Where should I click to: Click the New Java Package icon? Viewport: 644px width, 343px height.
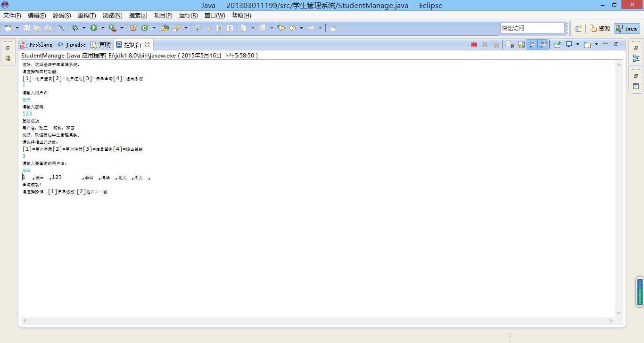133,28
